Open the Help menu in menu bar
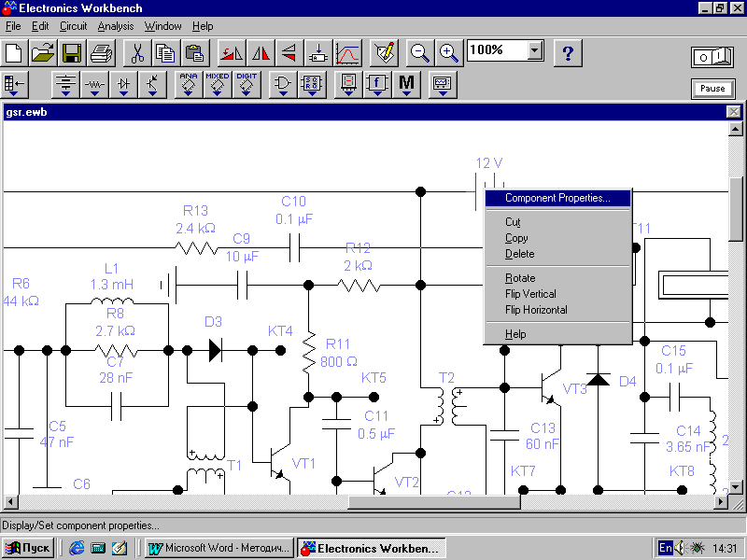The height and width of the screenshot is (560, 747). point(203,26)
